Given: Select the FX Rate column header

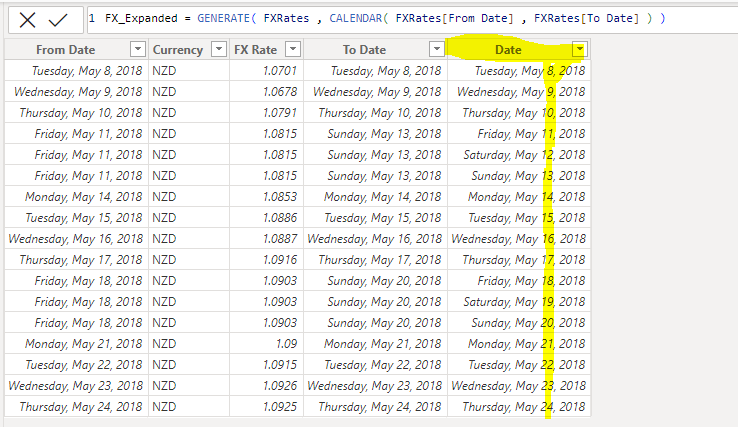Looking at the screenshot, I should point(266,49).
